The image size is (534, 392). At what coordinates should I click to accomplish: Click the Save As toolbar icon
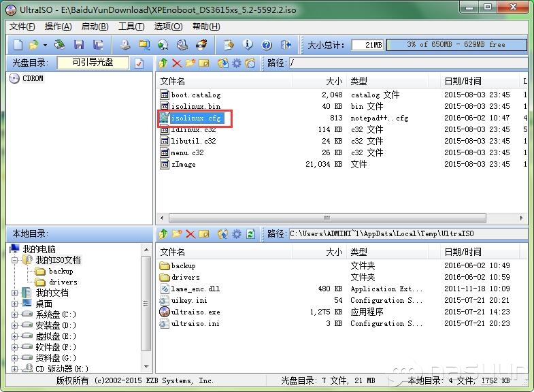(x=98, y=45)
